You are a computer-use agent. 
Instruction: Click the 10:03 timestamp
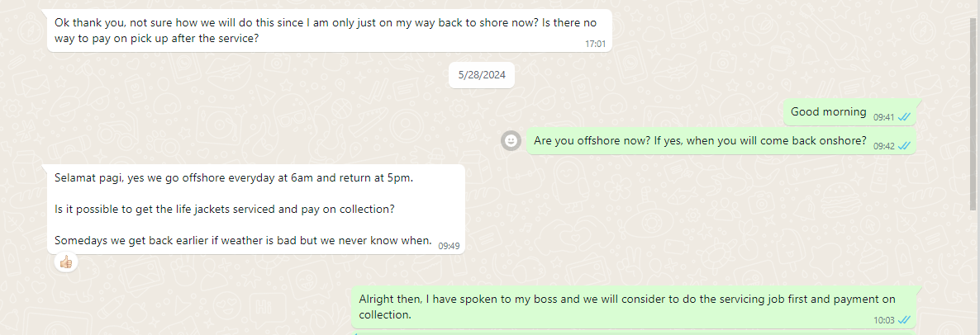[x=883, y=320]
